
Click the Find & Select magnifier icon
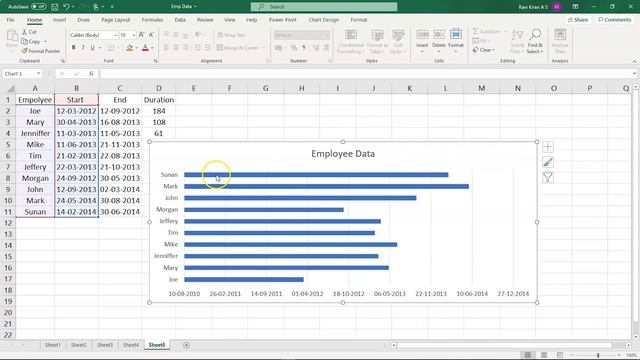(x=535, y=34)
